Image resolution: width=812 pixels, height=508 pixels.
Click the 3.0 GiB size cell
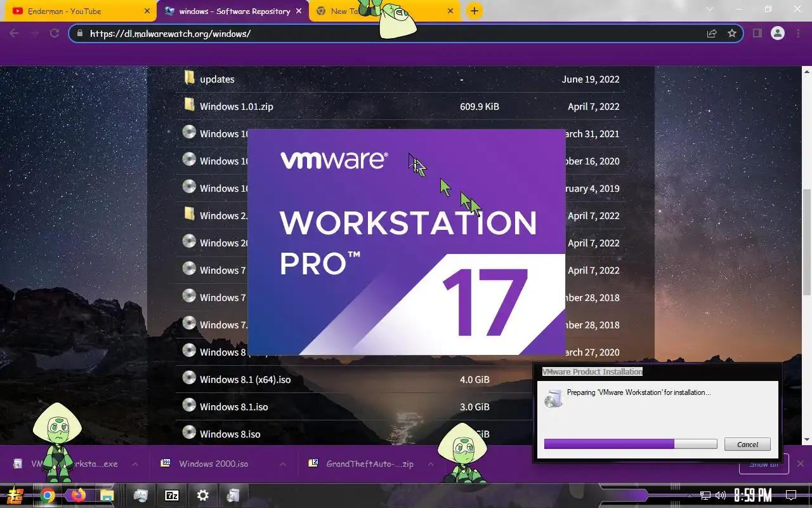coord(475,407)
